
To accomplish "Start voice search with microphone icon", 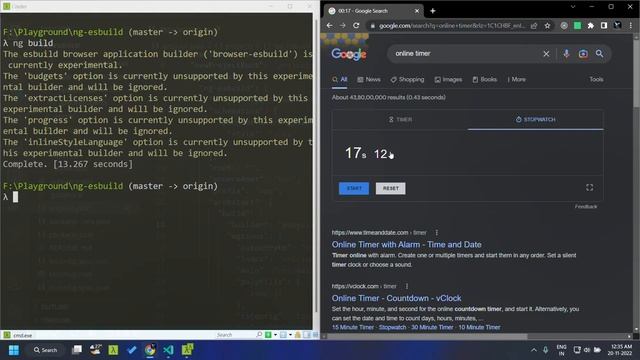I will click(x=566, y=54).
